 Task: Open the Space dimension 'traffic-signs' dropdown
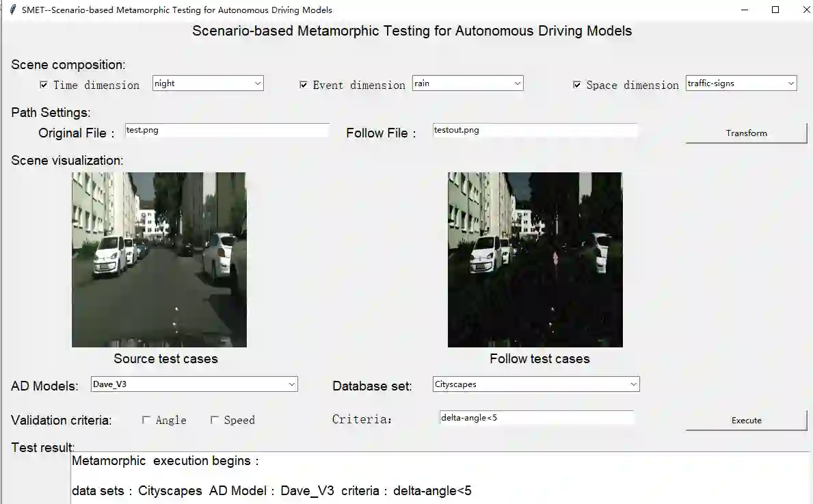(x=741, y=83)
